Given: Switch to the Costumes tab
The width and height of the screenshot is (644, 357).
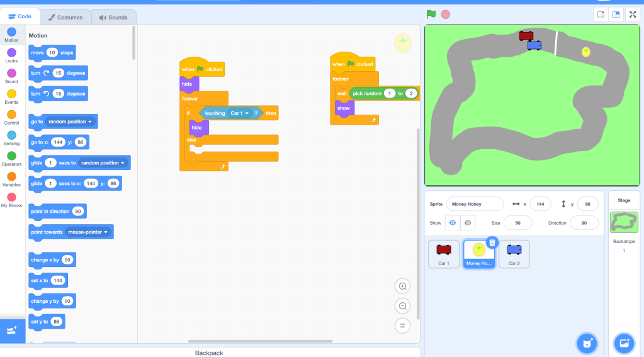Looking at the screenshot, I should 66,17.
